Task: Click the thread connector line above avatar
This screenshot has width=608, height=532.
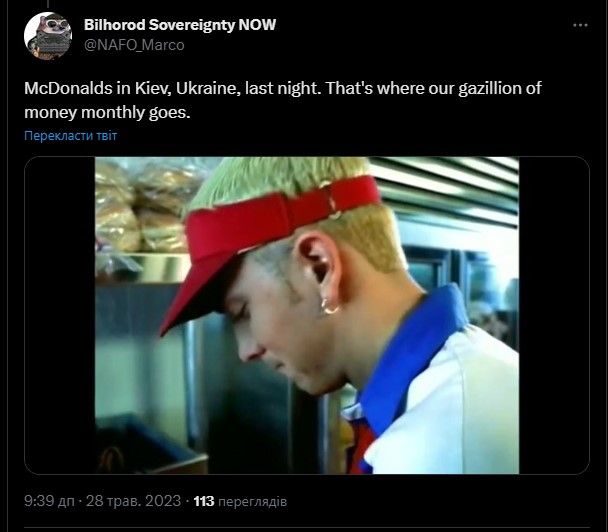Action: coord(48,4)
